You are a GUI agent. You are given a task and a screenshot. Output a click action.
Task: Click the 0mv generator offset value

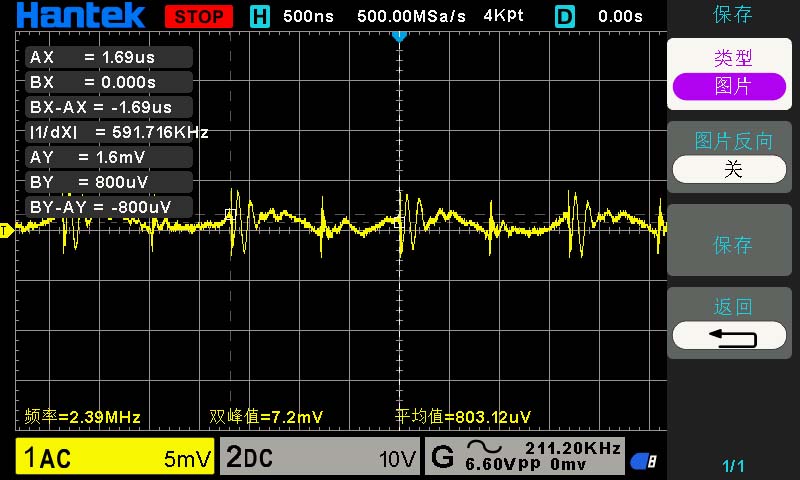coord(568,464)
